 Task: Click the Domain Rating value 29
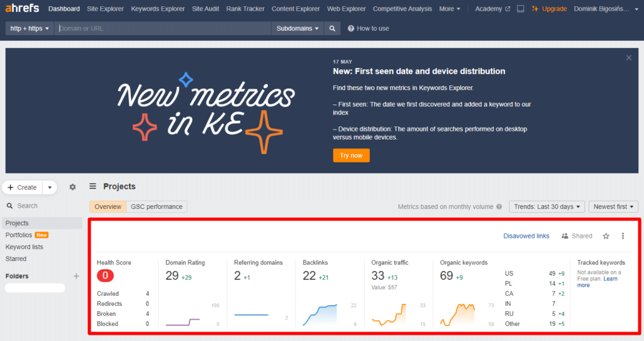(x=172, y=276)
